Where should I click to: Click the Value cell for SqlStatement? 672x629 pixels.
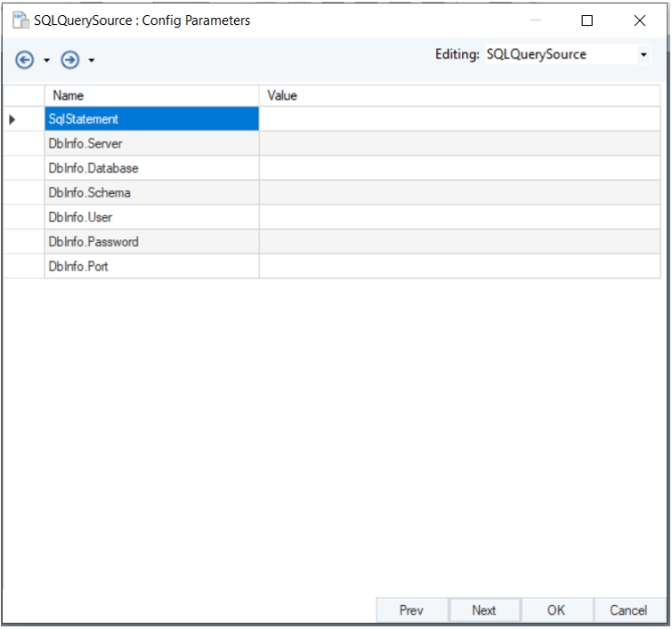pos(460,118)
